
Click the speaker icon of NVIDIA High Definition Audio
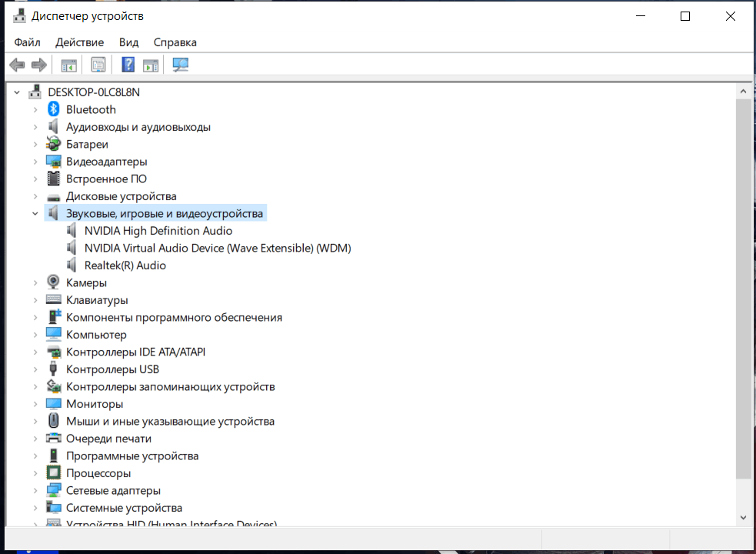tap(72, 230)
